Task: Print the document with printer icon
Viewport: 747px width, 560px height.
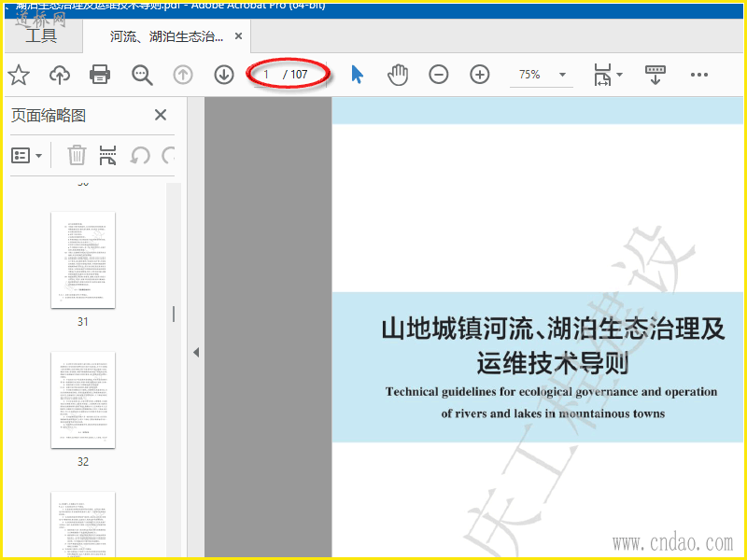Action: [100, 75]
